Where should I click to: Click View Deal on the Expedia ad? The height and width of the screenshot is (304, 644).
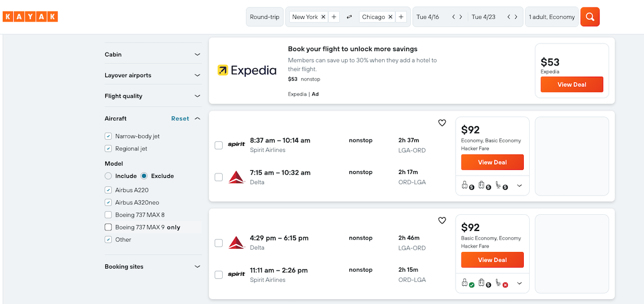(572, 84)
